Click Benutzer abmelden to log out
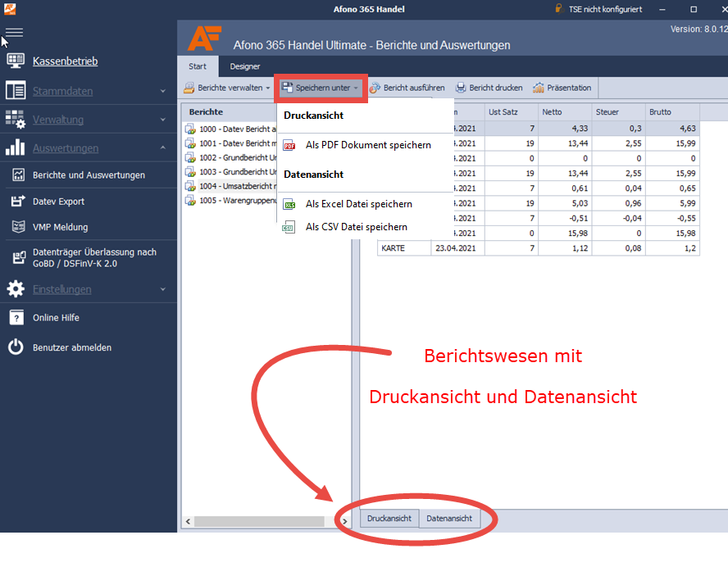 pyautogui.click(x=72, y=347)
